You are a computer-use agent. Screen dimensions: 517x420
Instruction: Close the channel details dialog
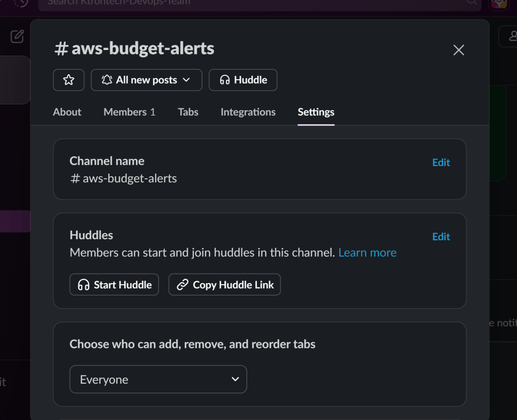458,50
